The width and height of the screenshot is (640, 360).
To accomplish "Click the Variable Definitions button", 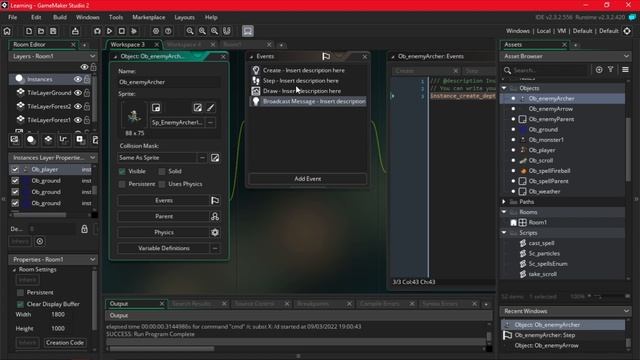I will tap(164, 248).
